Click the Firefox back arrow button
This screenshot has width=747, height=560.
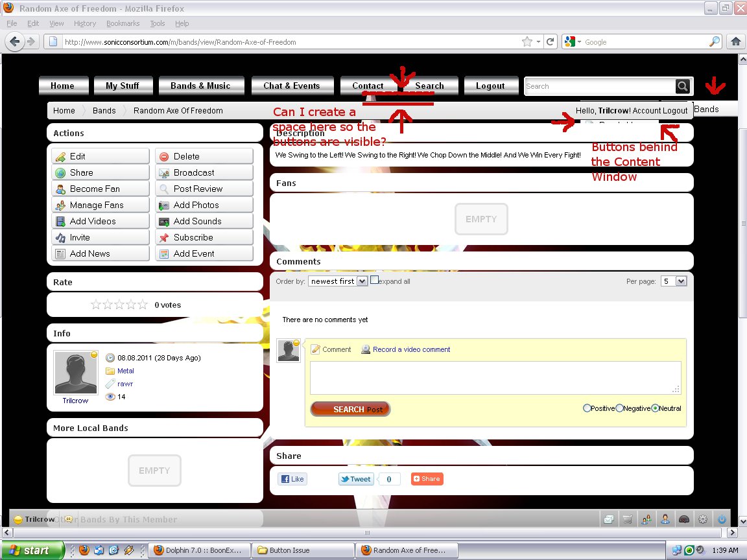pos(14,41)
